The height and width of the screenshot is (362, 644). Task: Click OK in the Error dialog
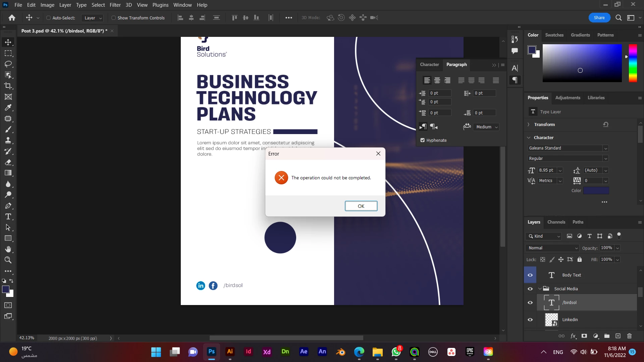(x=361, y=206)
